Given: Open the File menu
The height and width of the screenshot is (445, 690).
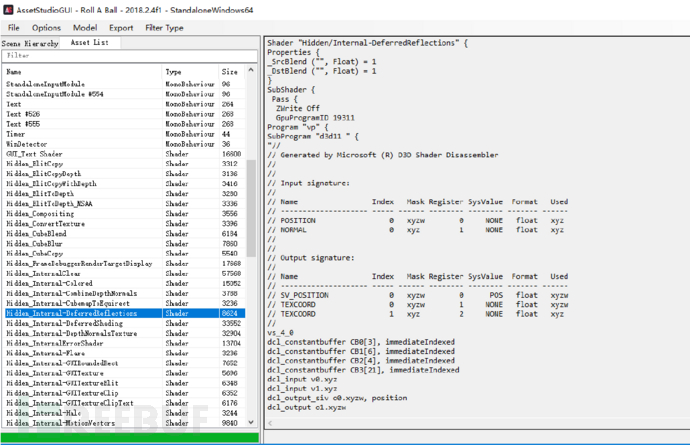Looking at the screenshot, I should point(14,28).
